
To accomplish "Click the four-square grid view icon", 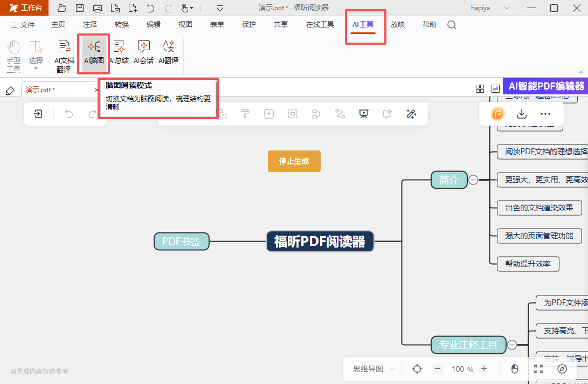I will pos(480,88).
